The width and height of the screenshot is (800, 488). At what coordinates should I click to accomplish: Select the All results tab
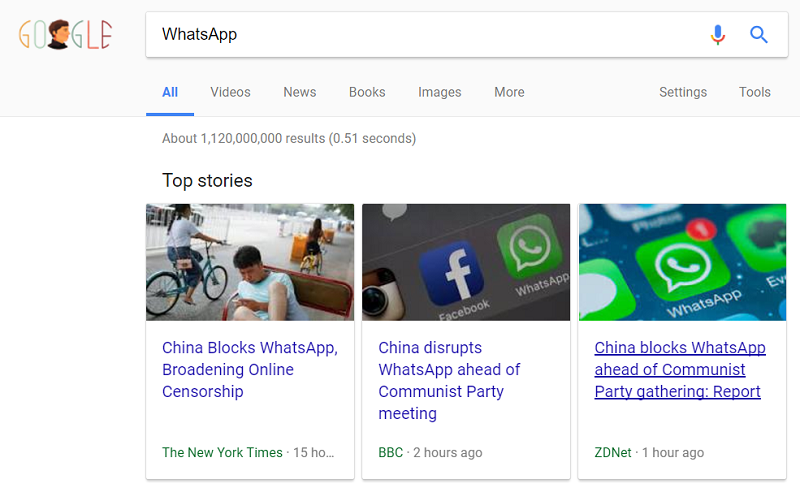point(170,92)
